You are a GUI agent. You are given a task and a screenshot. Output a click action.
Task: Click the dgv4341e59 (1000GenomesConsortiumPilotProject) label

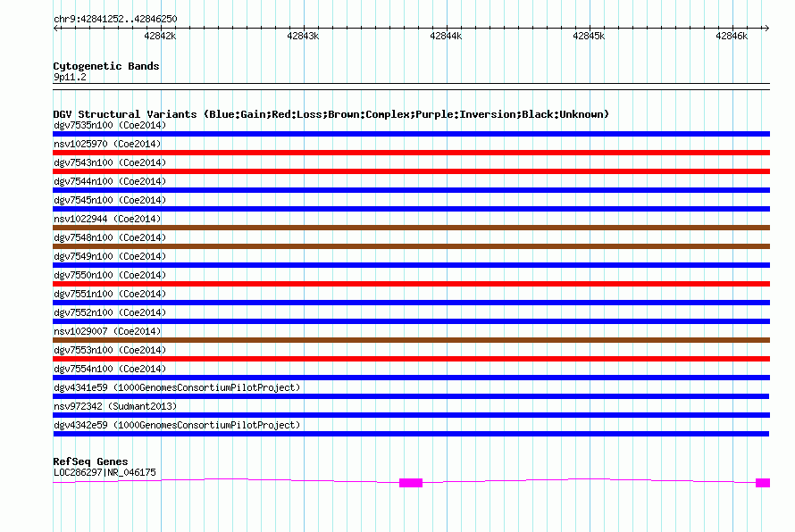(x=177, y=387)
